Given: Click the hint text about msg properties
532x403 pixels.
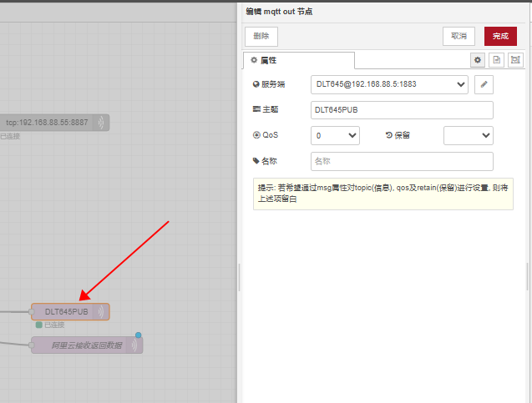Looking at the screenshot, I should [383, 194].
